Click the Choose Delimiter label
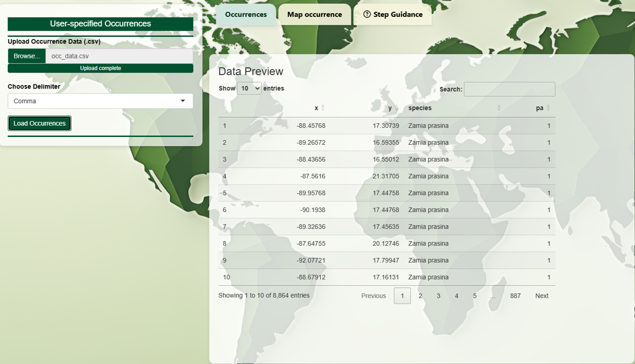635x364 pixels. (x=34, y=86)
